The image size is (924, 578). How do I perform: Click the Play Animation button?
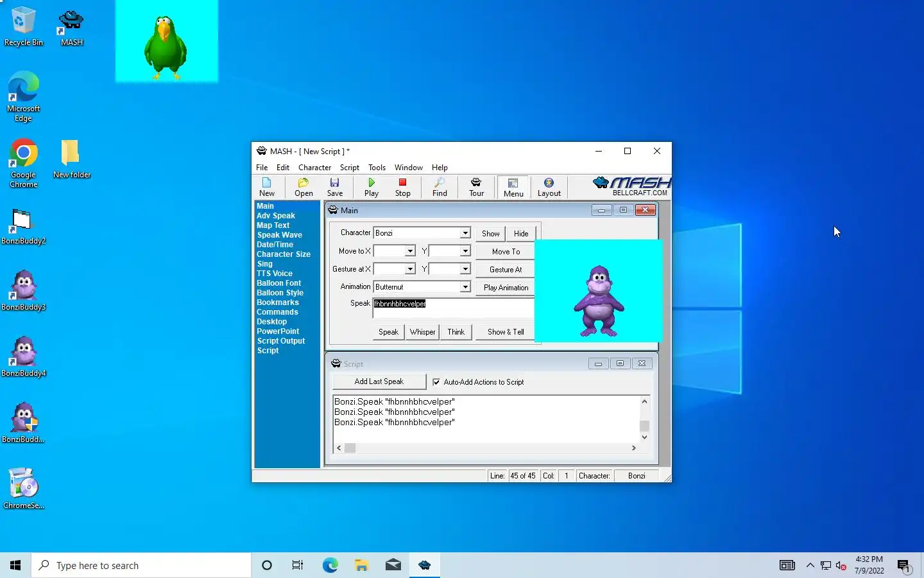tap(506, 288)
